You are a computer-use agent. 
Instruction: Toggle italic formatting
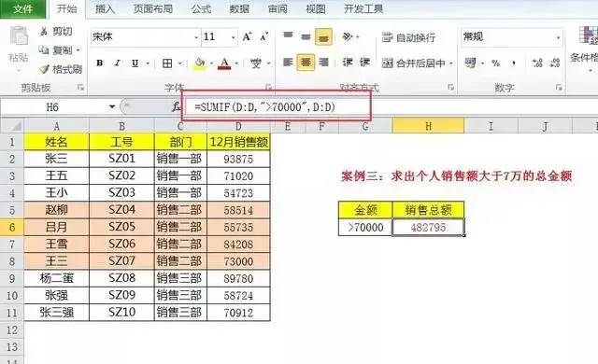coord(117,63)
